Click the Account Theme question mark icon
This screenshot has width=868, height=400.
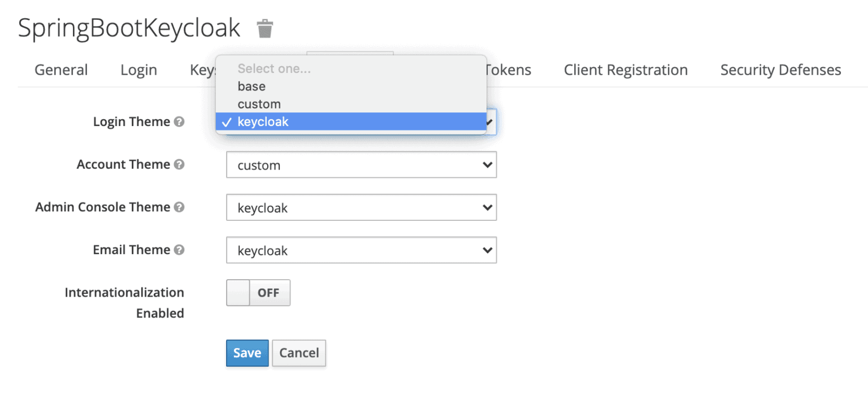pos(180,164)
